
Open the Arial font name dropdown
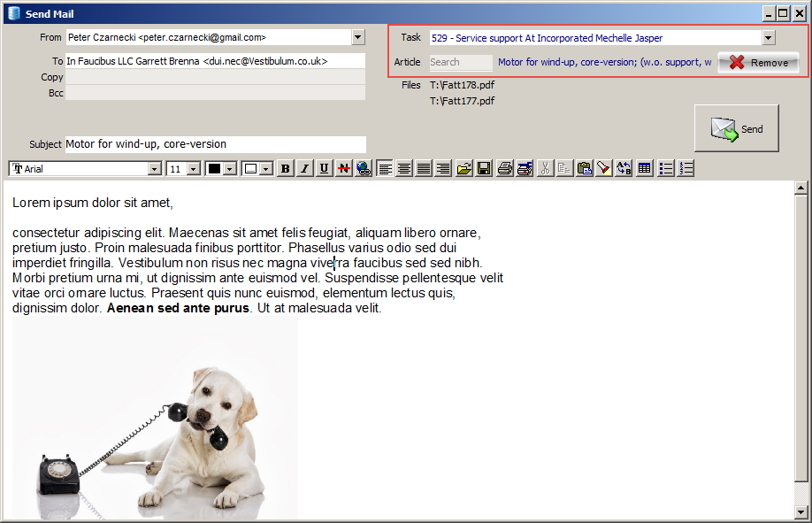(x=155, y=169)
